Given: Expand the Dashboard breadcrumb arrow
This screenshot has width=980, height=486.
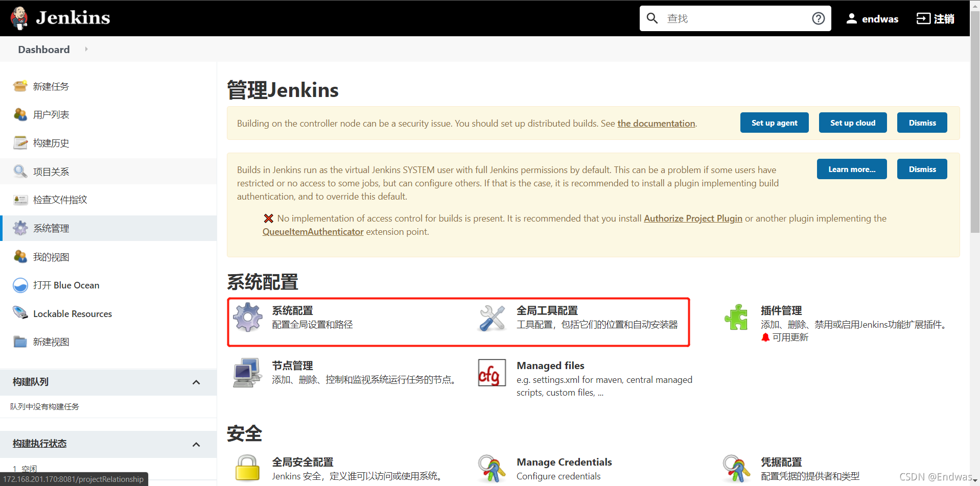Looking at the screenshot, I should pyautogui.click(x=86, y=49).
